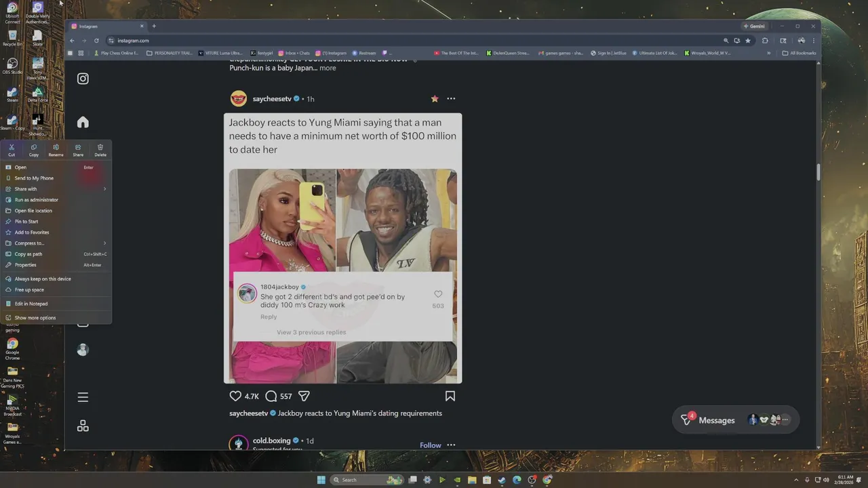Like the saycheesetv post with the heart icon
The image size is (868, 488).
235,396
